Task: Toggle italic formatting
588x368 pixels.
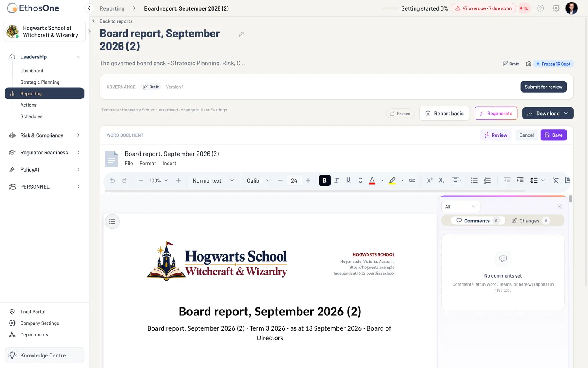Action: [336, 180]
